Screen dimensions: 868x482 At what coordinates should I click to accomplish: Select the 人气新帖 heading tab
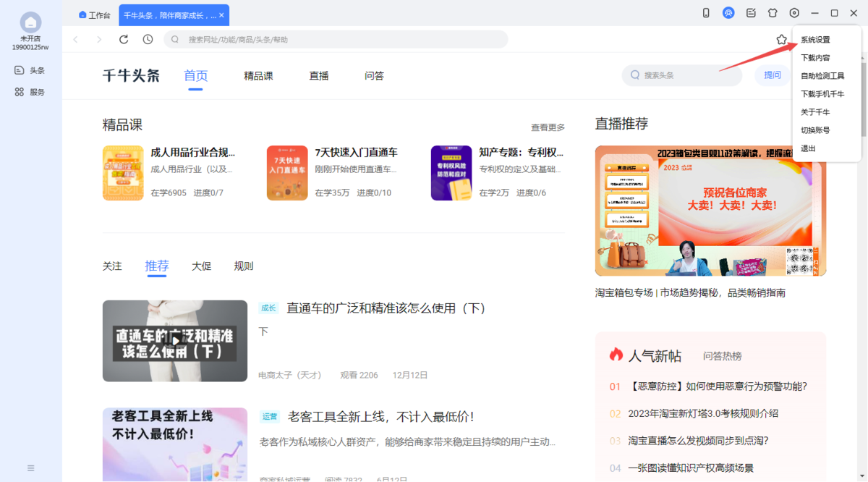coord(655,355)
